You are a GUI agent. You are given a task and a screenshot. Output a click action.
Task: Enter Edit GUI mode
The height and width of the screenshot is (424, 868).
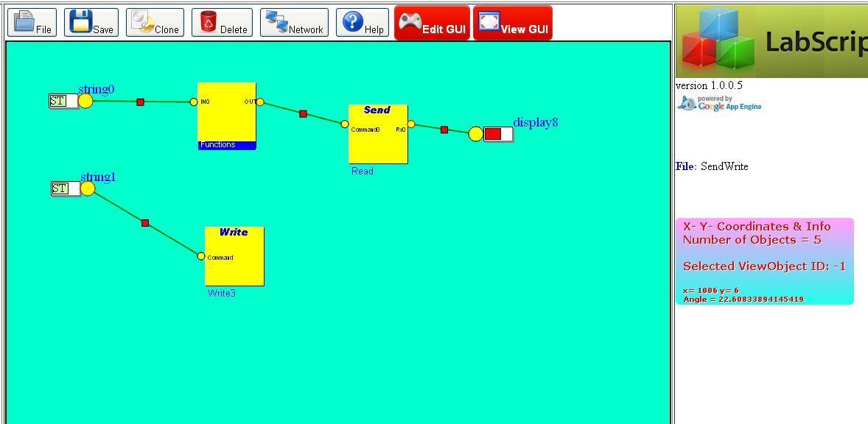point(432,22)
